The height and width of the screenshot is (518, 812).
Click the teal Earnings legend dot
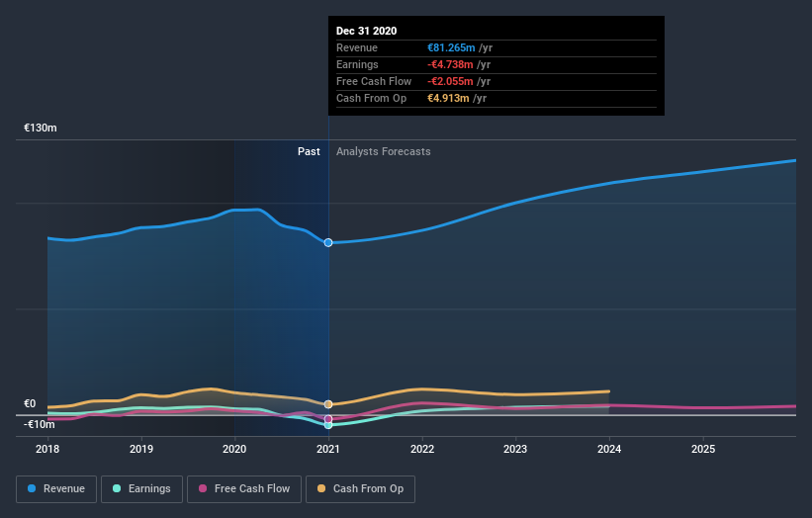coord(117,488)
